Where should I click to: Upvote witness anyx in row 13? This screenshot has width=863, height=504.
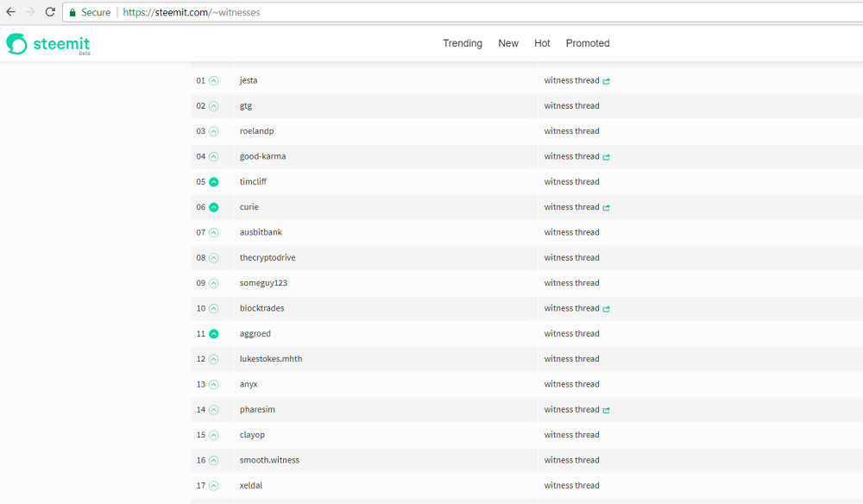214,385
